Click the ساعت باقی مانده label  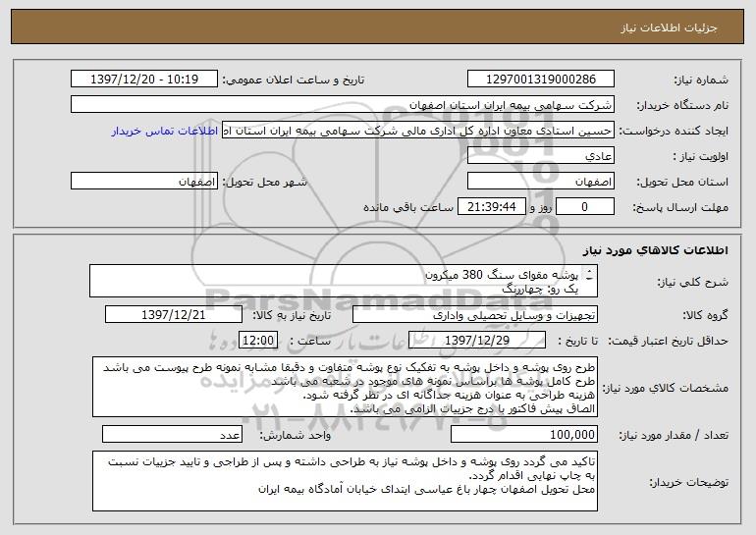[407, 207]
